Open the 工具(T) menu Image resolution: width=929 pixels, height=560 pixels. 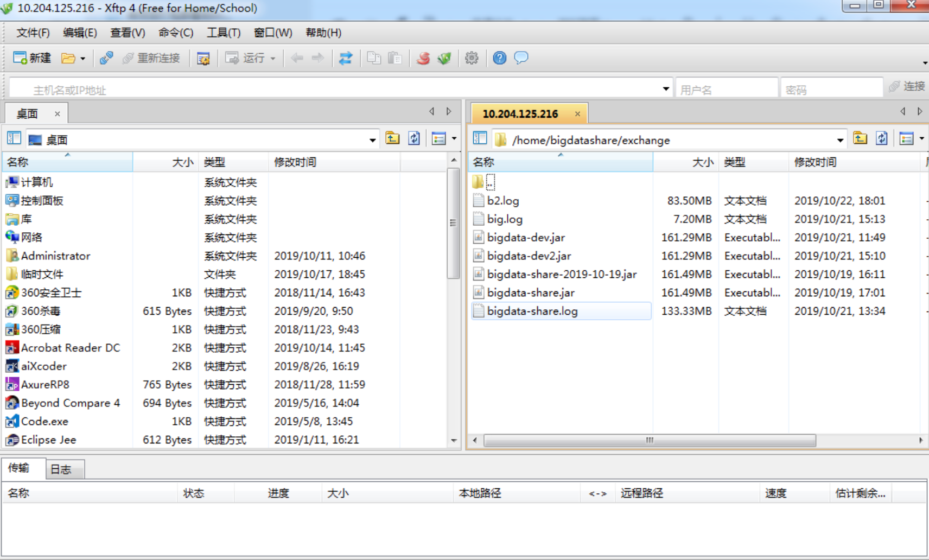point(223,33)
